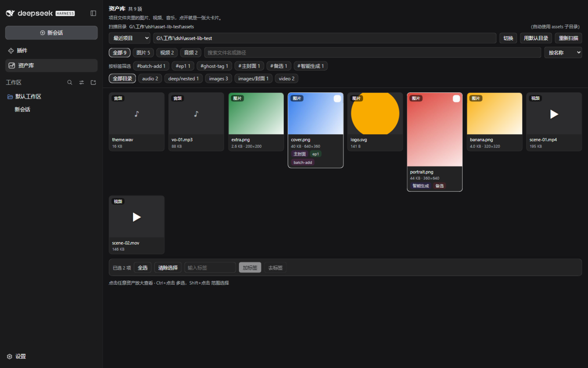The image size is (588, 368).
Task: Open the plugins puzzle icon
Action: [11, 51]
